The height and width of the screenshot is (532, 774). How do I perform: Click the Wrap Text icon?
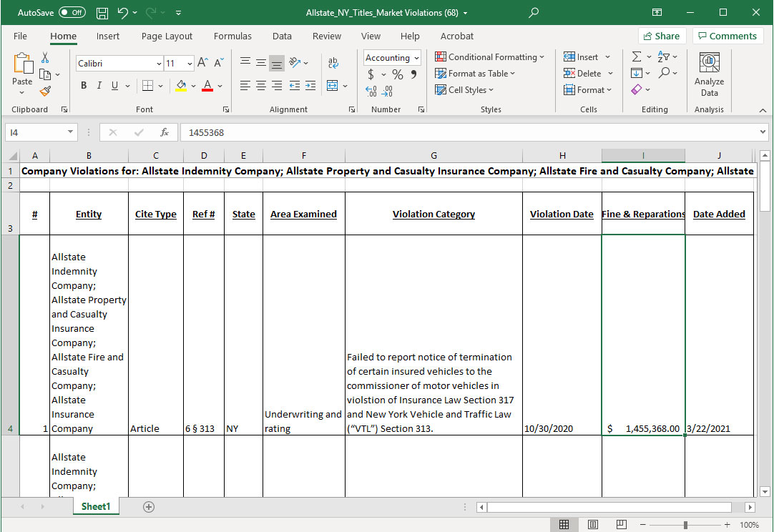(333, 63)
